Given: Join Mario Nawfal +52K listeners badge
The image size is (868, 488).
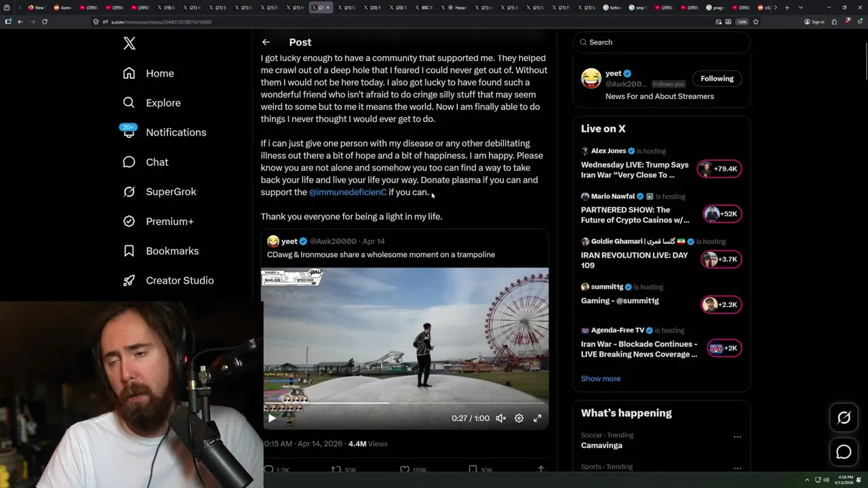Looking at the screenshot, I should click(x=722, y=214).
